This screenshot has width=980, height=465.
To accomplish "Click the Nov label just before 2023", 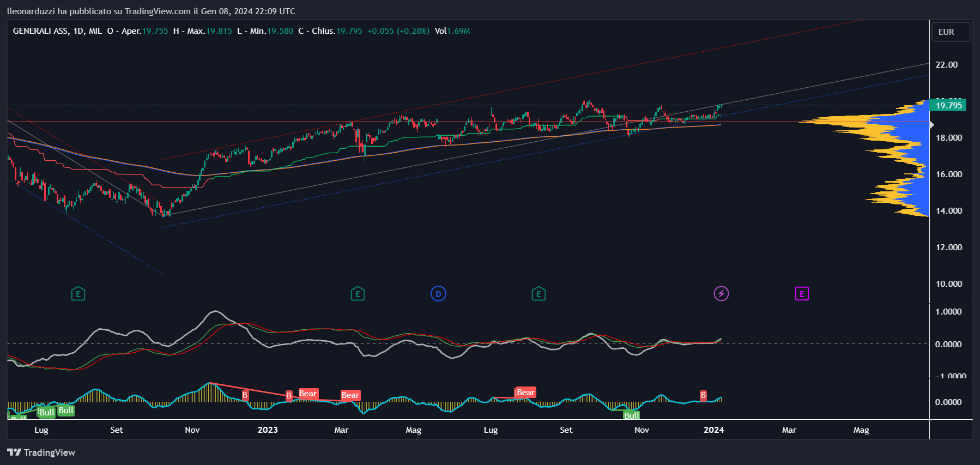I will (x=192, y=430).
